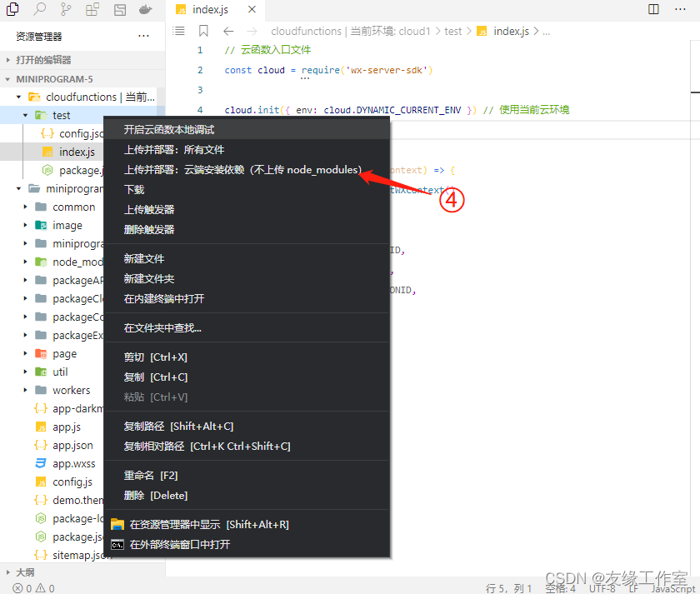Open resource manager more options ellipsis
Image resolution: width=700 pixels, height=594 pixels.
[143, 36]
